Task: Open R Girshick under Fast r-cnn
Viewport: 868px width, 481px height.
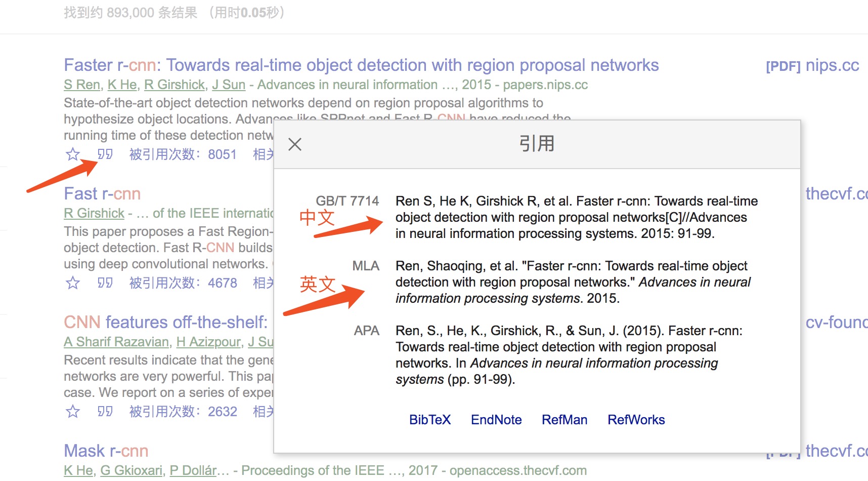Action: click(x=94, y=214)
